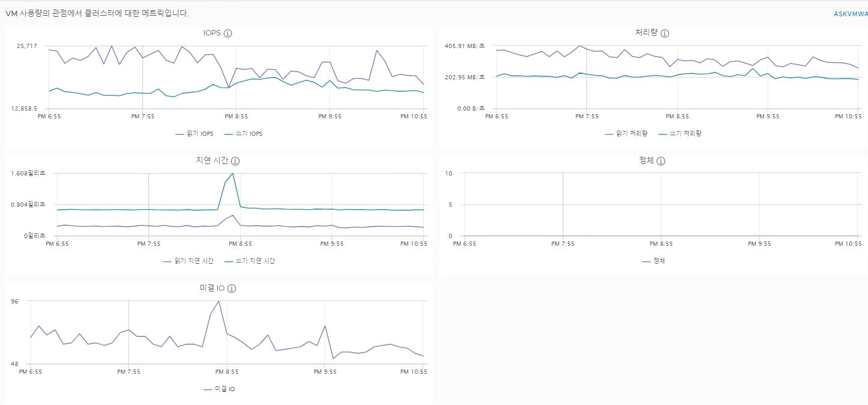
Task: Toggle the 읽기 지연 시간 legend series
Action: pyautogui.click(x=188, y=261)
